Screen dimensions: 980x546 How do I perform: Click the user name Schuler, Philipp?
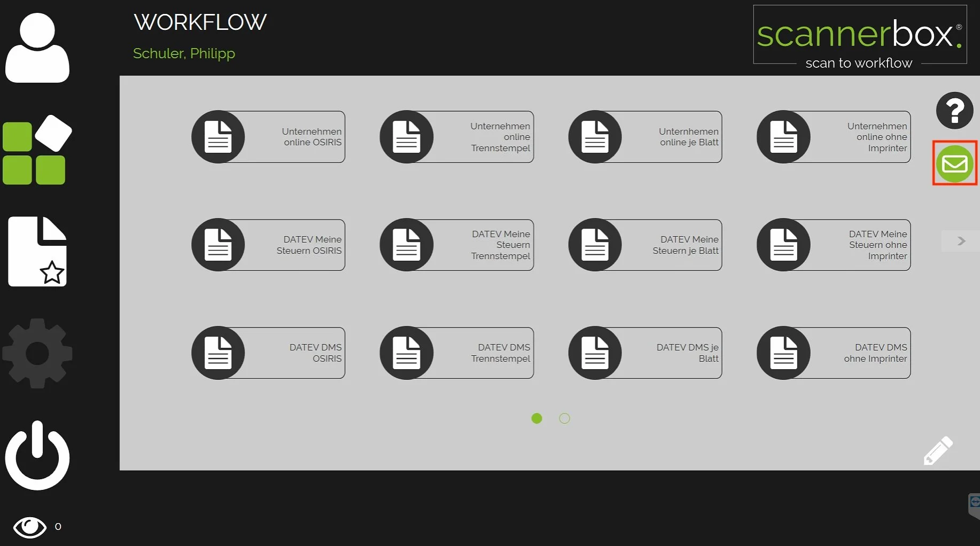[184, 53]
